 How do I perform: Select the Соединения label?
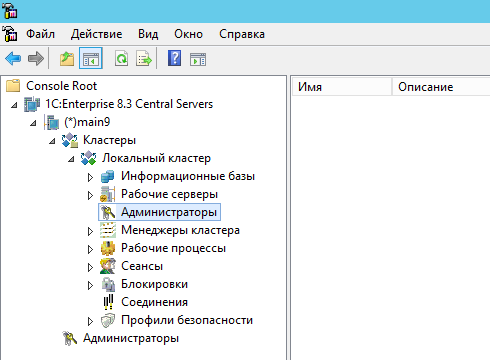point(154,302)
